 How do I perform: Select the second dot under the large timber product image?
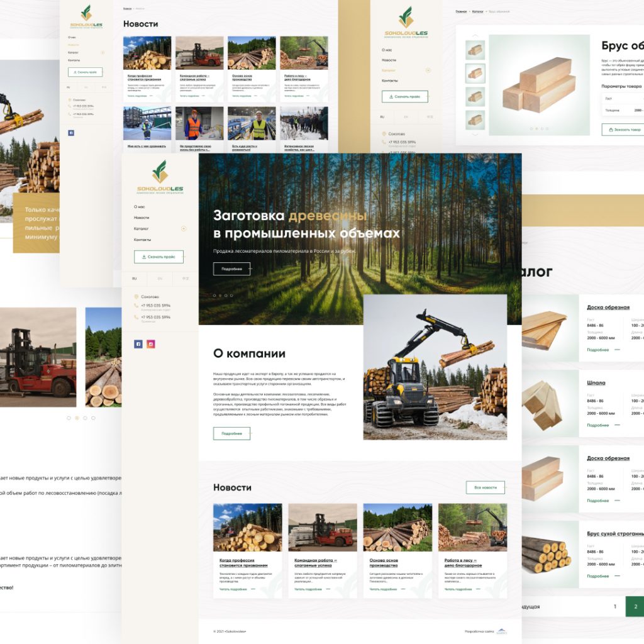coord(536,128)
